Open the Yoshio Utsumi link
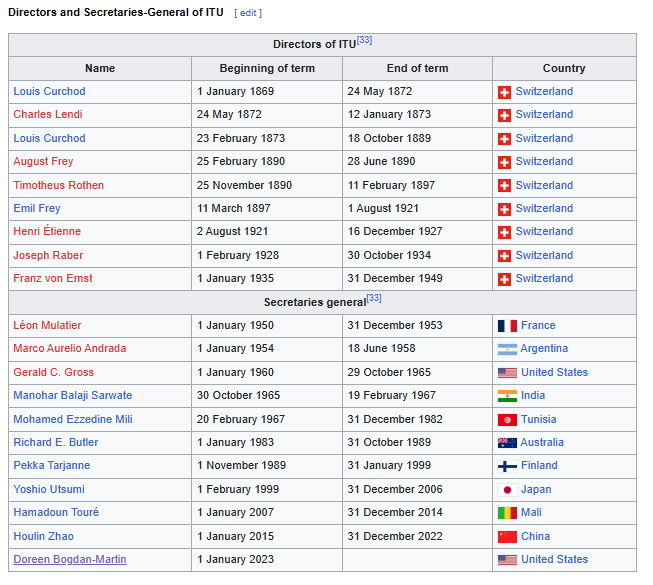 (49, 489)
